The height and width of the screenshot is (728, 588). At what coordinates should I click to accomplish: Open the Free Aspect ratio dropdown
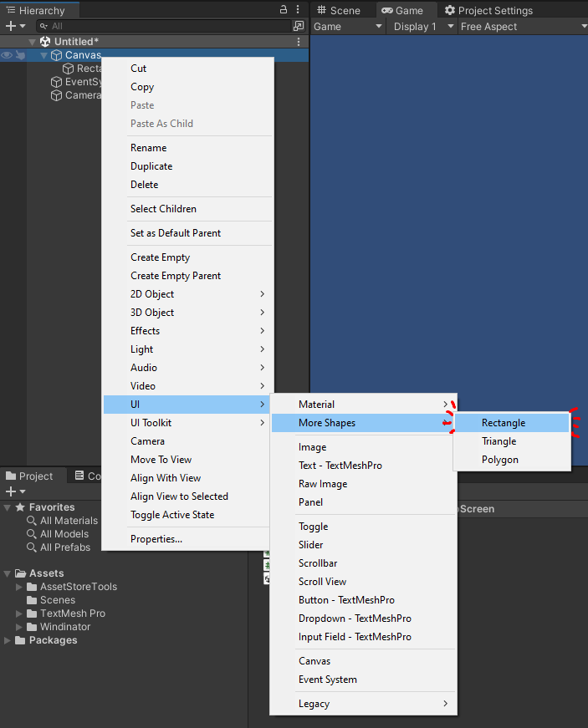pyautogui.click(x=523, y=27)
